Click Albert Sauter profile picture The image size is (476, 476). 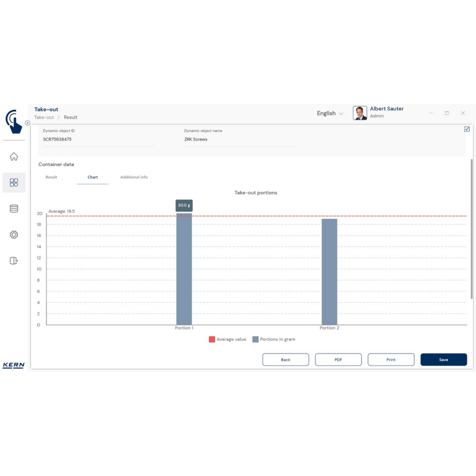click(360, 113)
